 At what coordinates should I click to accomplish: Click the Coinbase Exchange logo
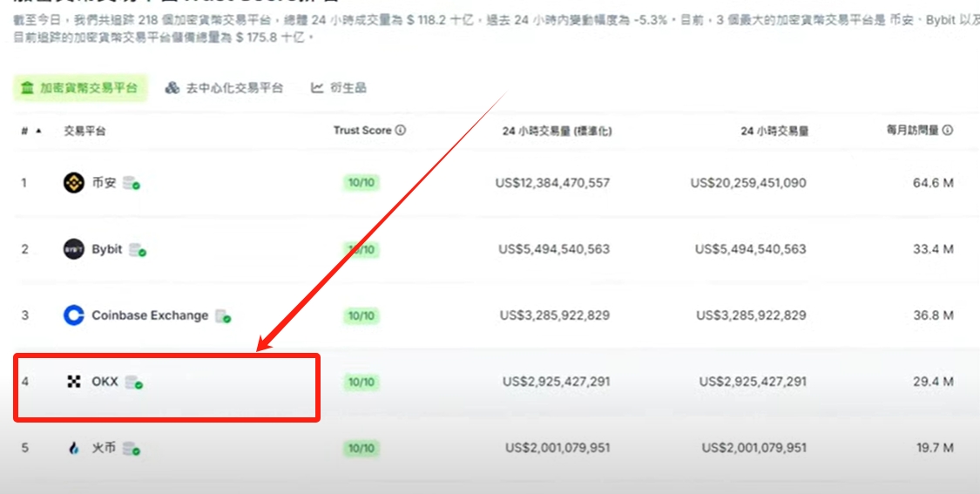click(x=74, y=315)
